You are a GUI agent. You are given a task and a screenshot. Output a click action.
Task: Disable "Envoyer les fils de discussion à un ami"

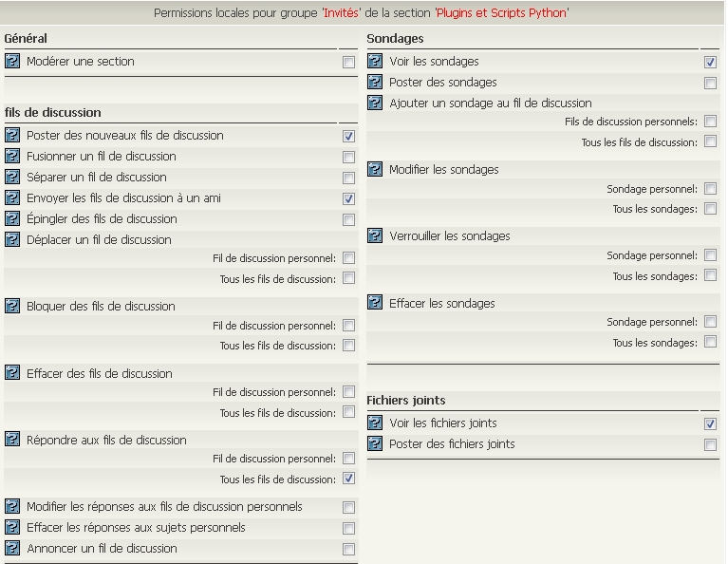pos(348,199)
